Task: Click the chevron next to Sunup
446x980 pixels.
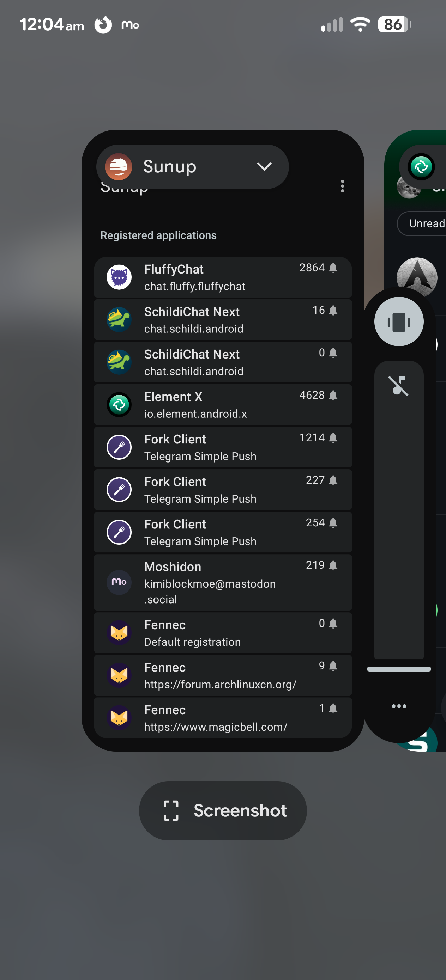Action: [x=264, y=167]
